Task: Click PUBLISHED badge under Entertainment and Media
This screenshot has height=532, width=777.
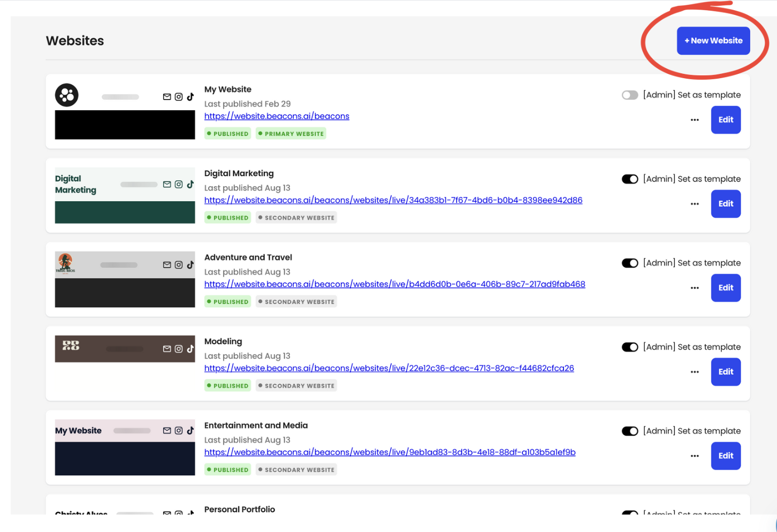Action: point(228,470)
